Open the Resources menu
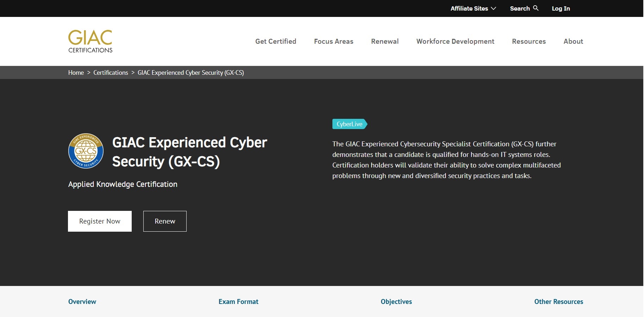Image resolution: width=644 pixels, height=317 pixels. pos(529,41)
